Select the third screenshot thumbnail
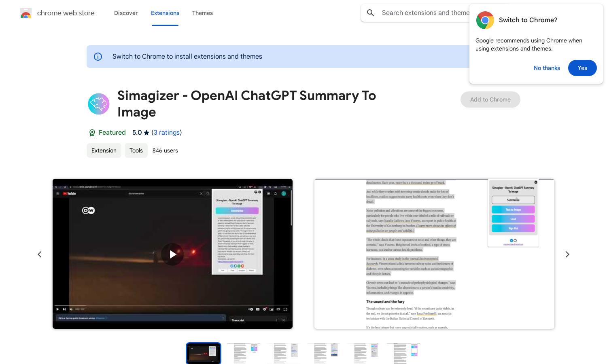 pyautogui.click(x=284, y=353)
